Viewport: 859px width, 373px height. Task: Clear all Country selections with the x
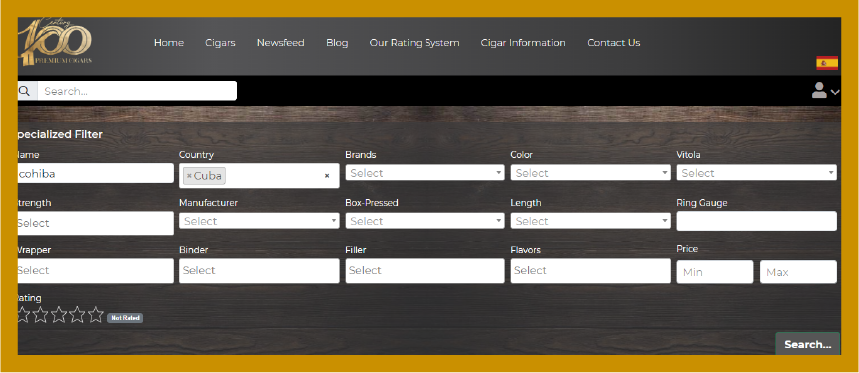[327, 176]
